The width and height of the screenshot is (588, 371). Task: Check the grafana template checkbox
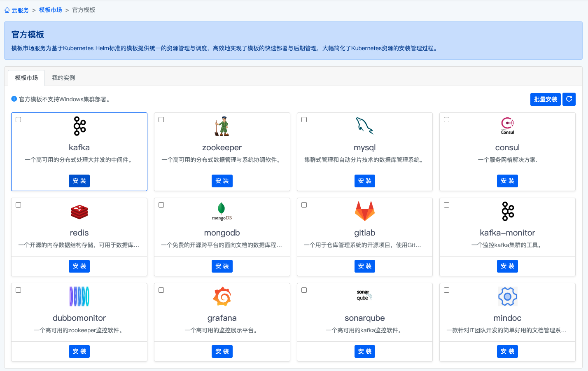161,290
